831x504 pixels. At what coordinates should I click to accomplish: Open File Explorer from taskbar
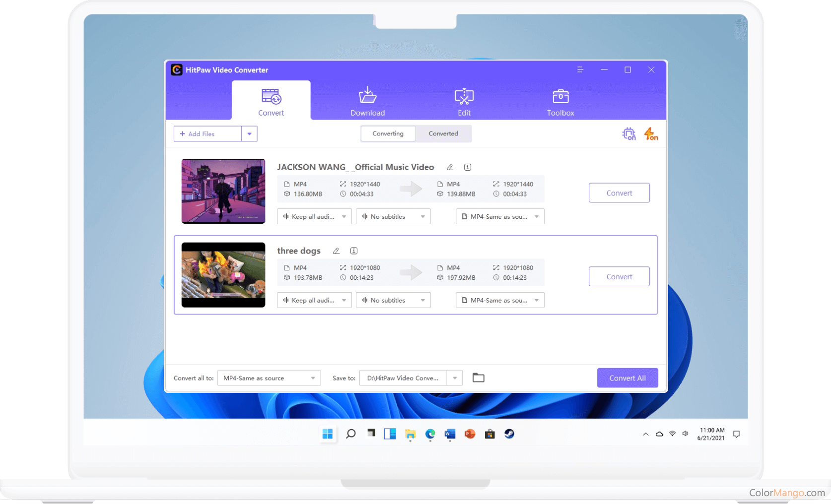410,434
